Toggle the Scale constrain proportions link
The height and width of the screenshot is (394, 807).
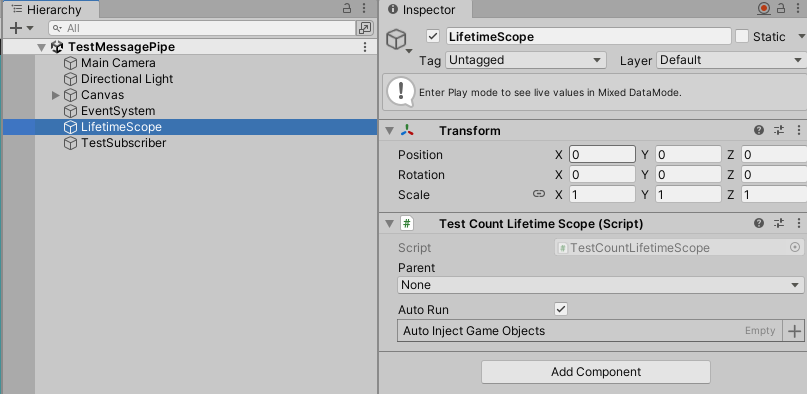[539, 194]
